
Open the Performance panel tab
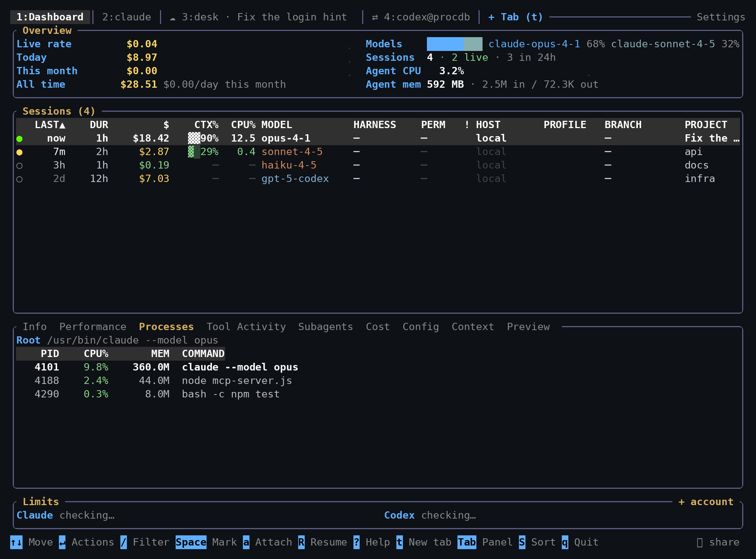[x=93, y=327]
